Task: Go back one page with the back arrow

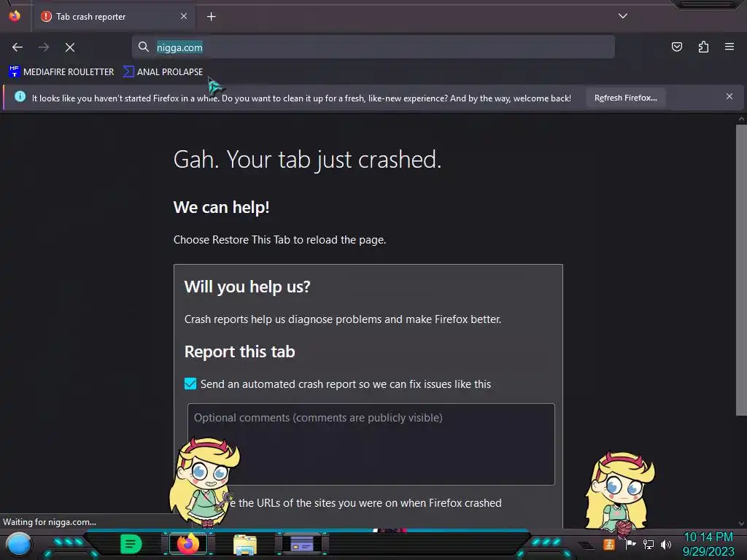Action: point(18,47)
